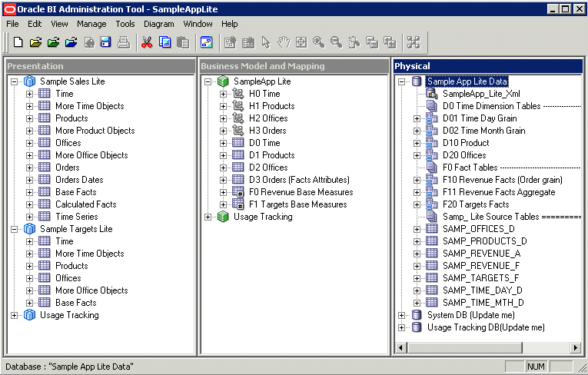Image resolution: width=588 pixels, height=375 pixels.
Task: Open the File menu
Action: (x=12, y=24)
